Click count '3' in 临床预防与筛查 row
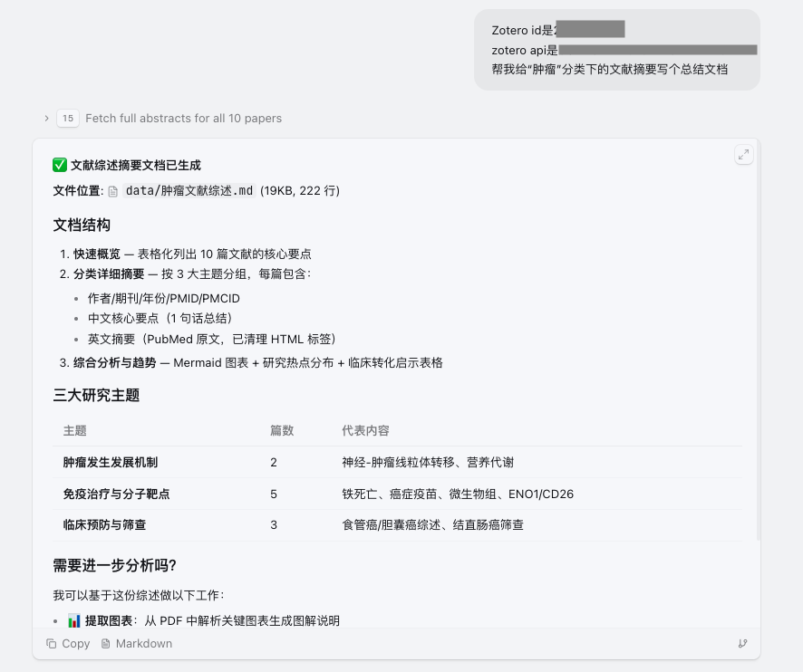The width and height of the screenshot is (803, 672). [x=274, y=524]
